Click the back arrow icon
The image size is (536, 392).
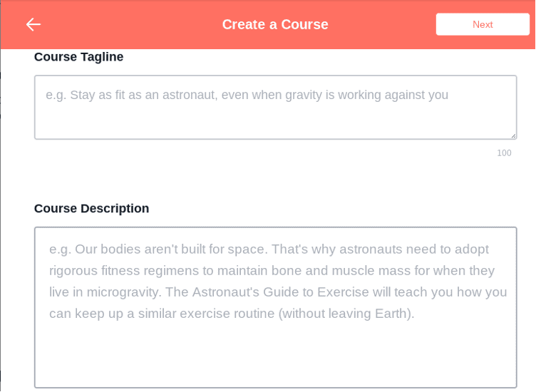[33, 24]
